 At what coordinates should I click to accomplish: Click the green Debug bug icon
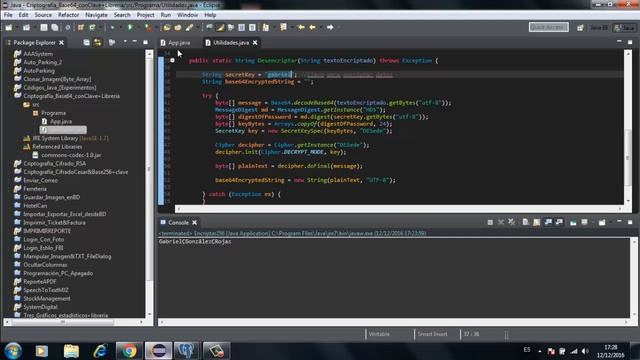pos(112,27)
